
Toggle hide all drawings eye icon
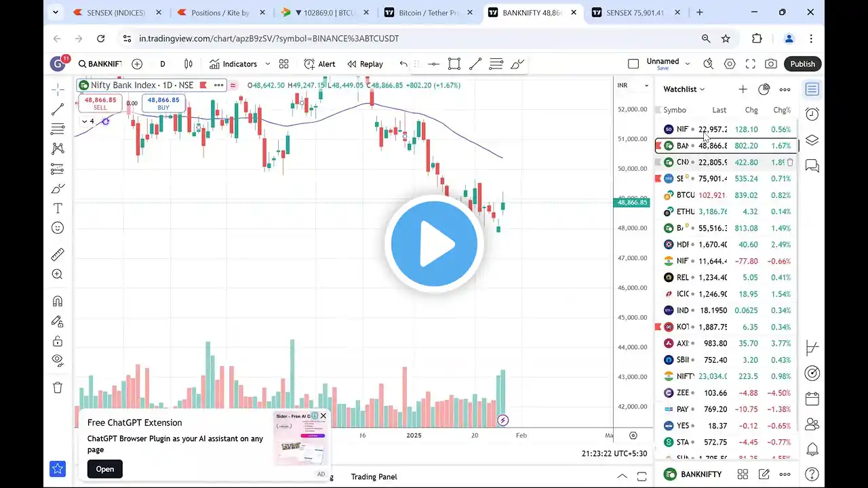pyautogui.click(x=58, y=361)
